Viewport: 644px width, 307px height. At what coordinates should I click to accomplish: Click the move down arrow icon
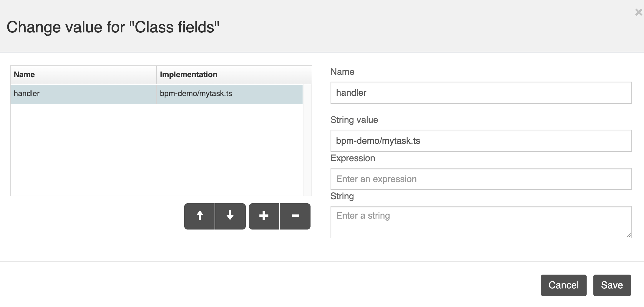tap(230, 216)
